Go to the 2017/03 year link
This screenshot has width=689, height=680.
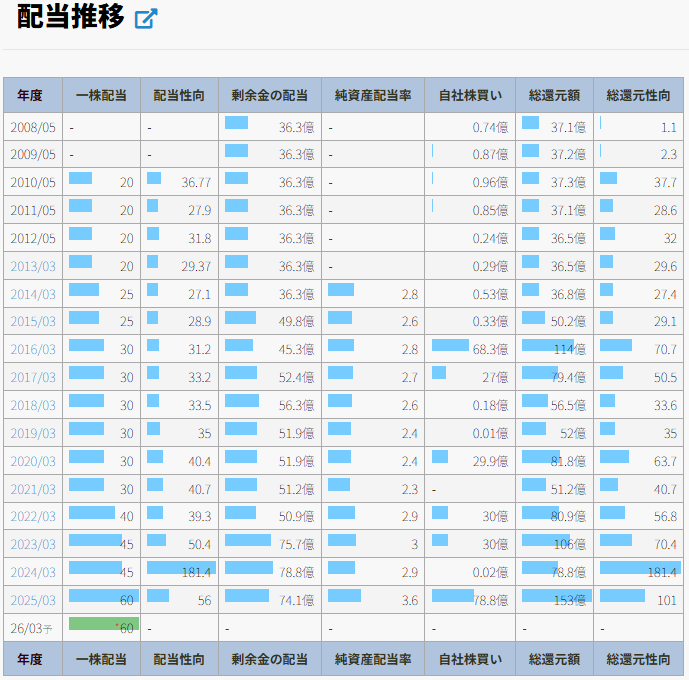point(32,377)
